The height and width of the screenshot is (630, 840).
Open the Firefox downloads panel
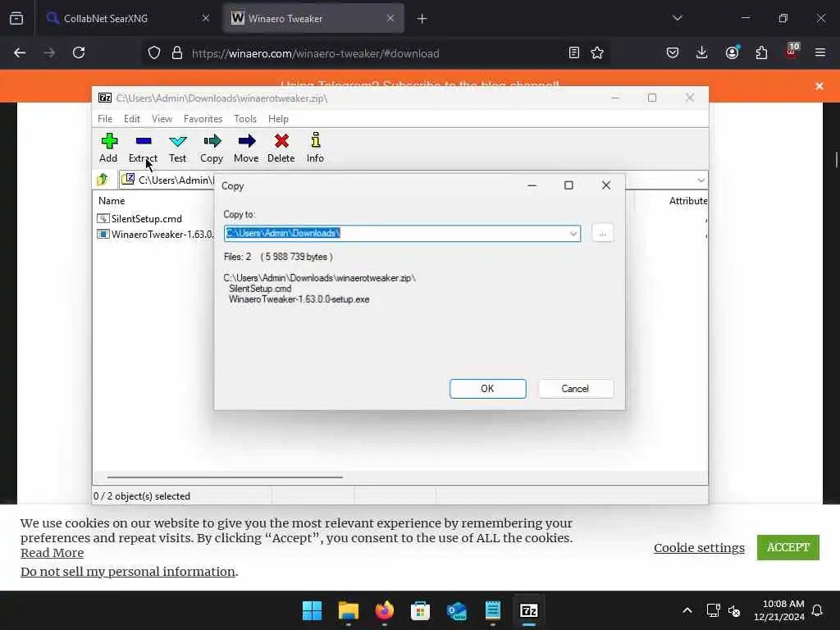[x=702, y=53]
